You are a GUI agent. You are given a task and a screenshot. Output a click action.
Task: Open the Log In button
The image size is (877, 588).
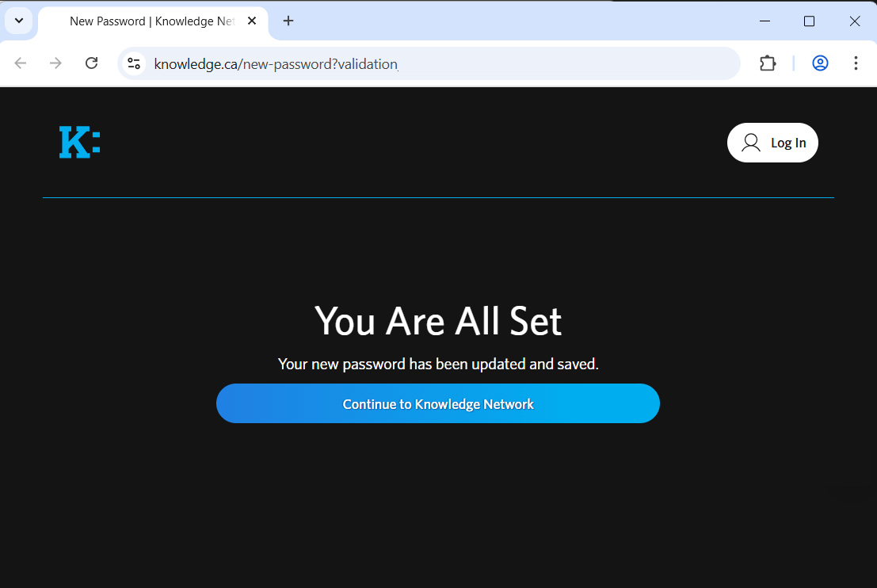coord(772,143)
